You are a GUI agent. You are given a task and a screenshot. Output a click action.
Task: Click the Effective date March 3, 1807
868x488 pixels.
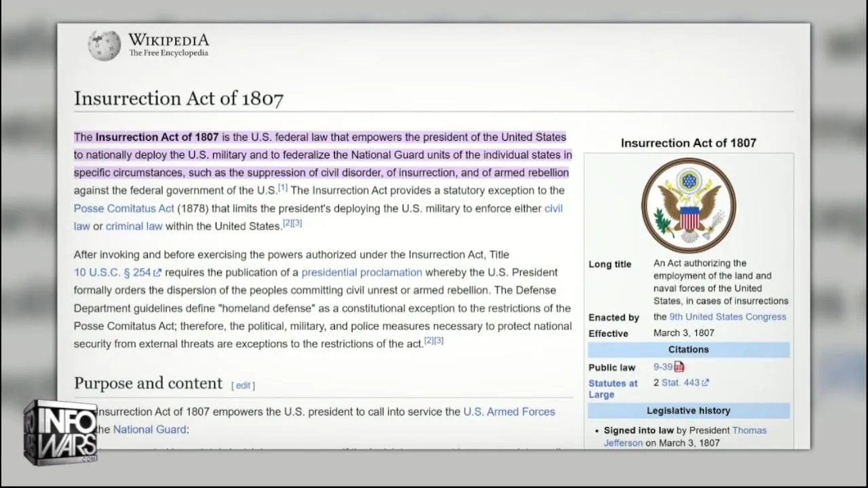tap(684, 333)
